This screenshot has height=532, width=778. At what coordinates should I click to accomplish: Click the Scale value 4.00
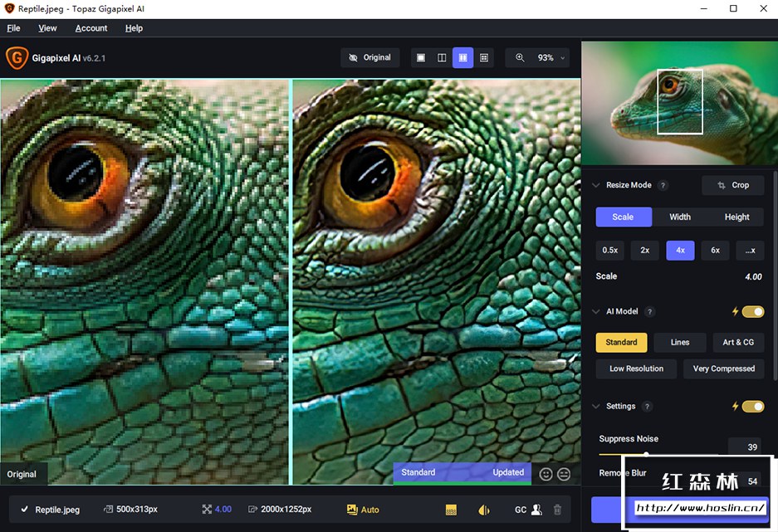pos(753,276)
